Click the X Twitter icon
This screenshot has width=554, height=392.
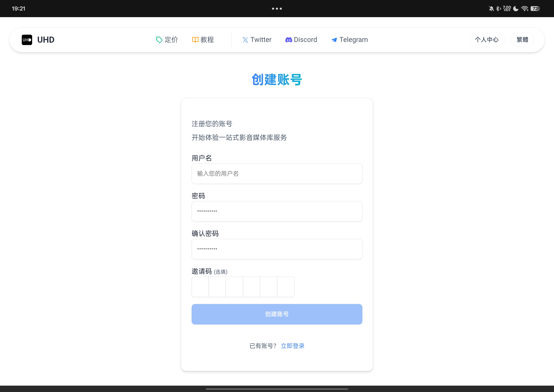pos(245,40)
